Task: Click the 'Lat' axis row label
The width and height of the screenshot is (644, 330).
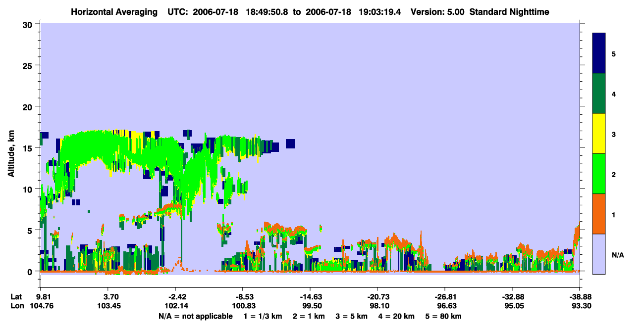Action: [17, 297]
